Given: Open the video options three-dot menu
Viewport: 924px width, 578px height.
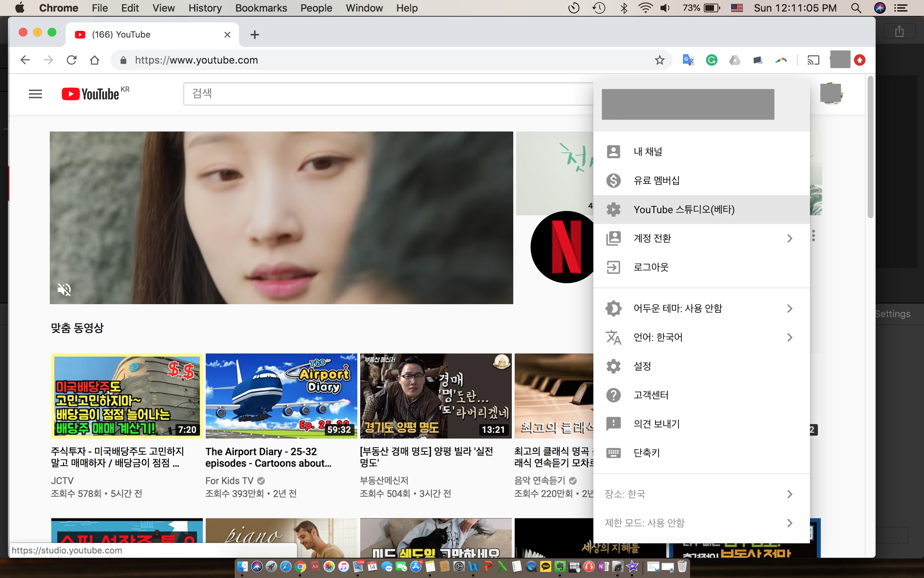Looking at the screenshot, I should [x=814, y=236].
